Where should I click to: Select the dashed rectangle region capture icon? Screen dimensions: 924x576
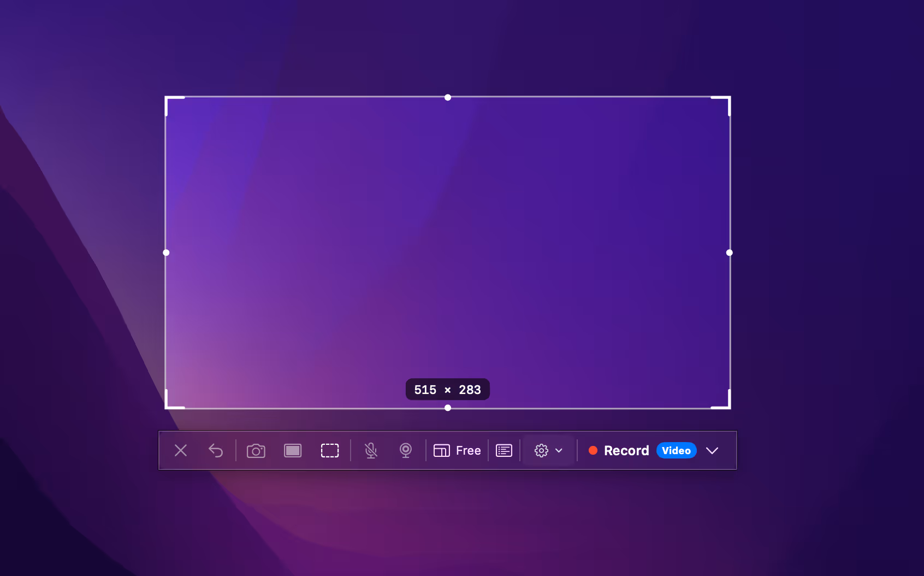point(330,450)
